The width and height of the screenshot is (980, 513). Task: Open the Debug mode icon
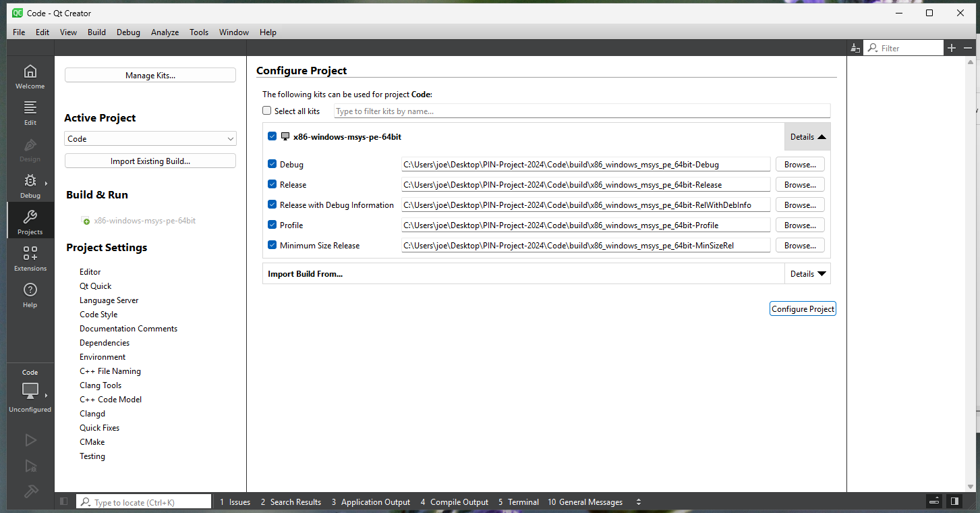coord(30,186)
